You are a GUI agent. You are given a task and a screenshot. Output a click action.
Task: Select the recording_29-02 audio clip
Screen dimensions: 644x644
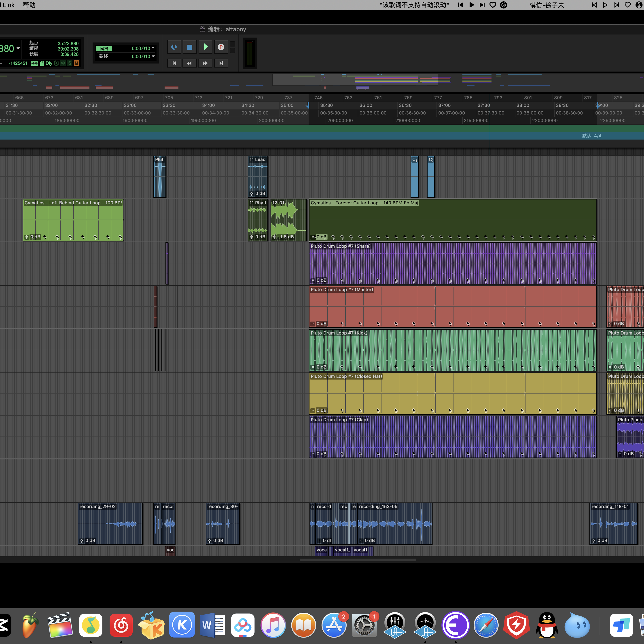tap(110, 524)
